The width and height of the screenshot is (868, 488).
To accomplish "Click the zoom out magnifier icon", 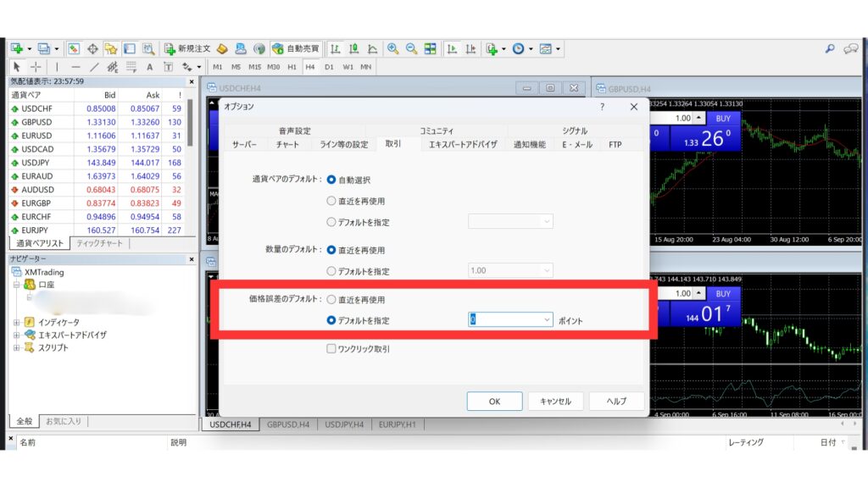I will 411,48.
